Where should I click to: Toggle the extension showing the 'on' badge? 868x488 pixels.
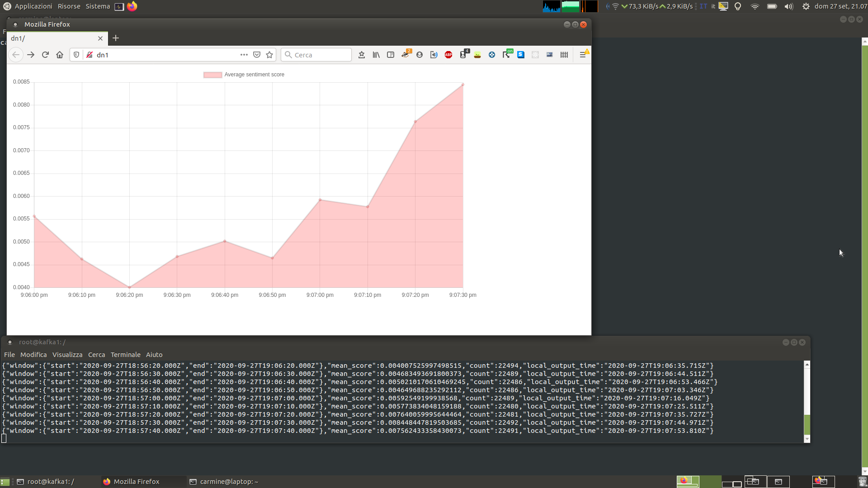(507, 54)
